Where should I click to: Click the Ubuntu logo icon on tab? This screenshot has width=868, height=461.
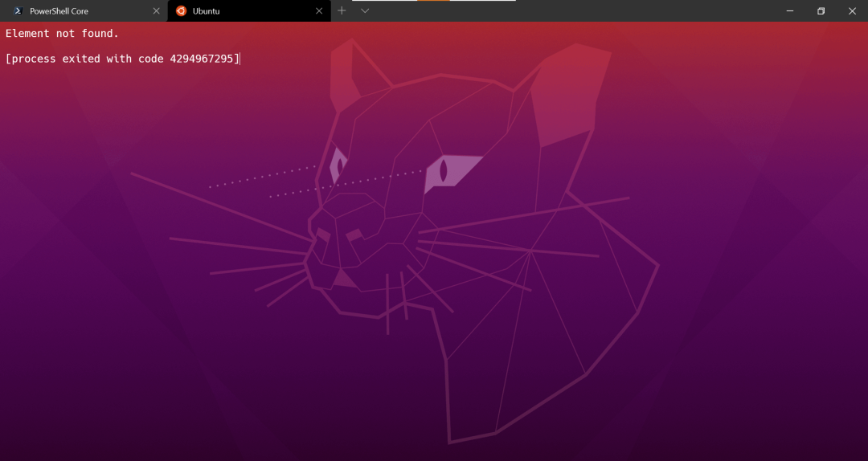(x=181, y=11)
